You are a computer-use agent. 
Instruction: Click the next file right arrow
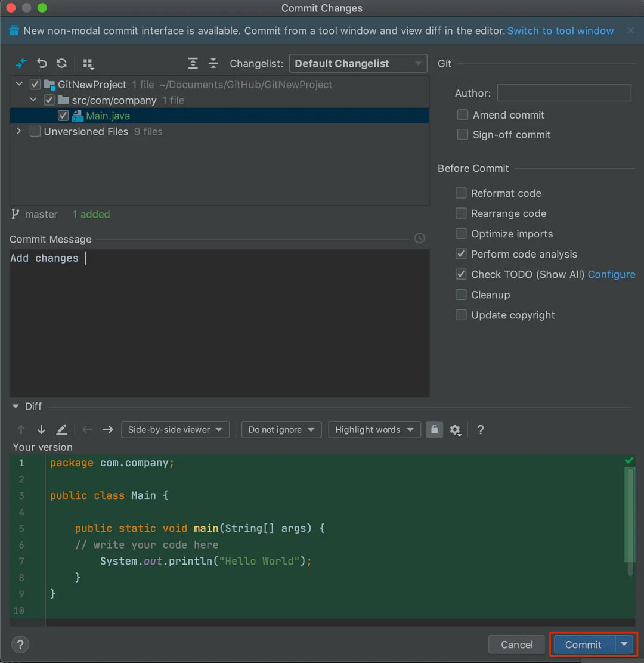pyautogui.click(x=108, y=430)
